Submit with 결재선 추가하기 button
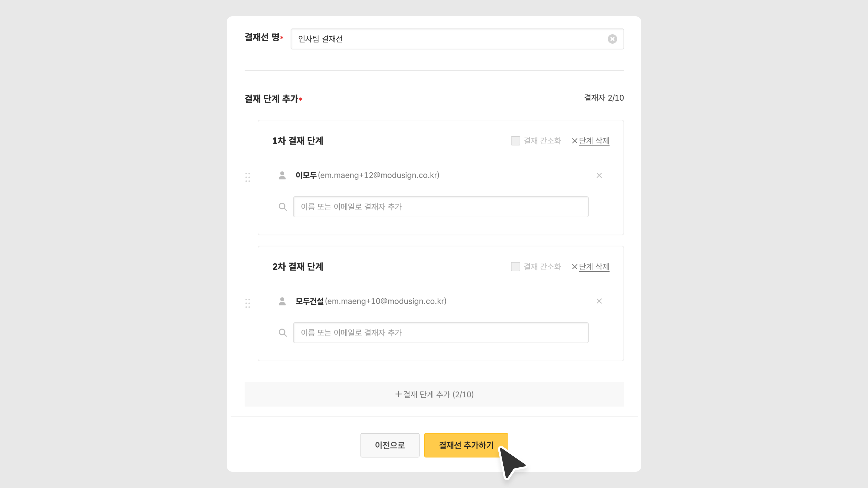Viewport: 868px width, 488px height. click(x=466, y=445)
